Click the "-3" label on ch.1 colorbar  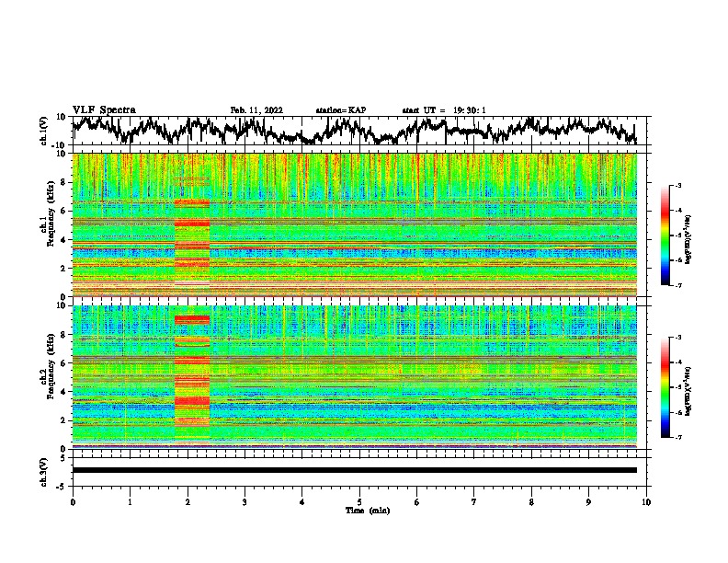(677, 185)
